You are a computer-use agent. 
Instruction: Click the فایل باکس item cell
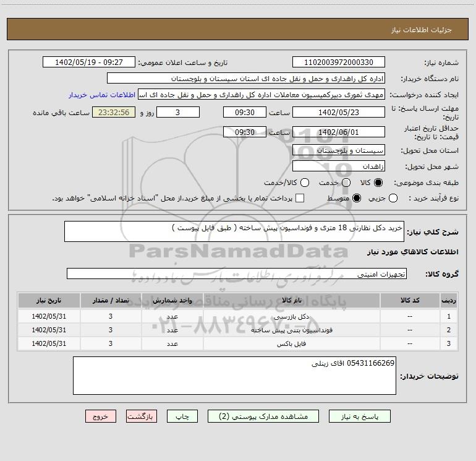click(x=291, y=343)
